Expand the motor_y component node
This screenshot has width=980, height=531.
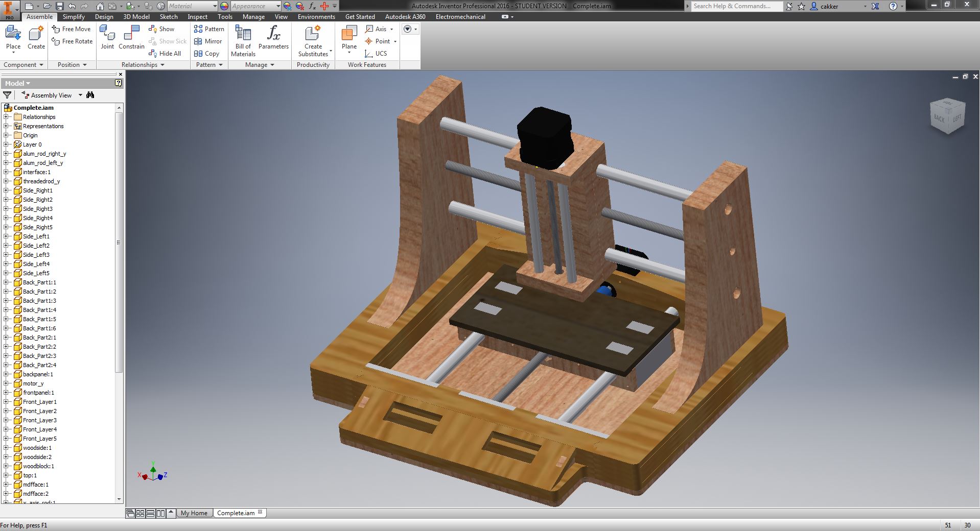(x=7, y=383)
